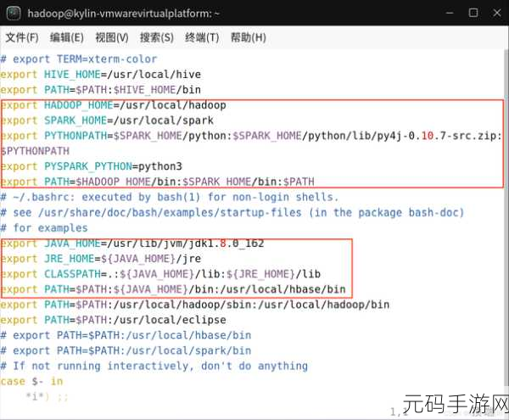Click the line 'export JRE_HOME=${JAVA_HOME}/jre'
This screenshot has width=509, height=420.
point(101,259)
